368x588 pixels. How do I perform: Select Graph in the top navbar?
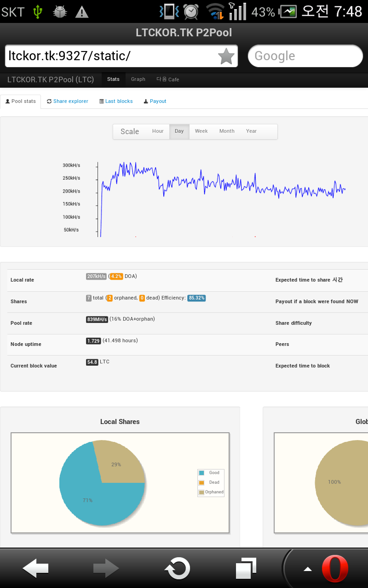pos(138,79)
